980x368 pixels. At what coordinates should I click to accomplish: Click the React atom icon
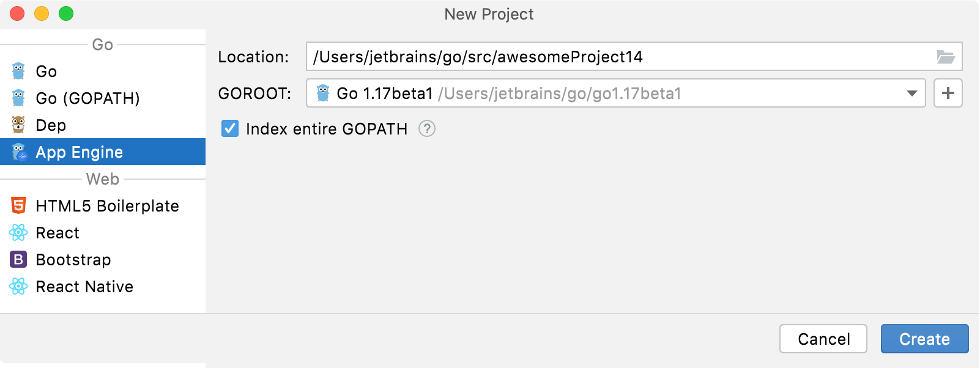tap(18, 232)
